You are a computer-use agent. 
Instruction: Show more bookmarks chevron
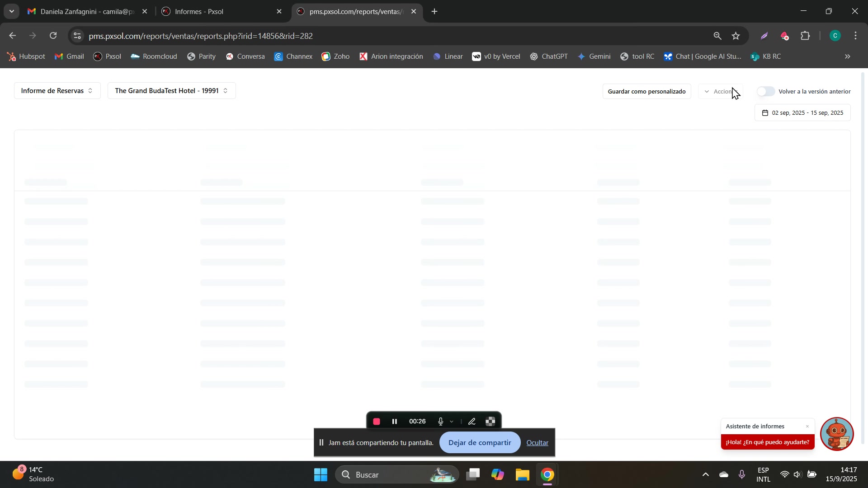click(848, 56)
